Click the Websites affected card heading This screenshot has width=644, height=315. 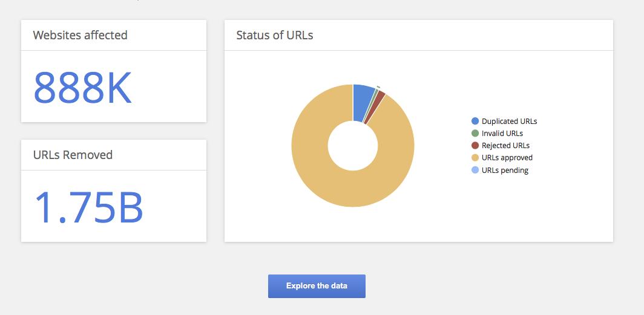tap(80, 35)
